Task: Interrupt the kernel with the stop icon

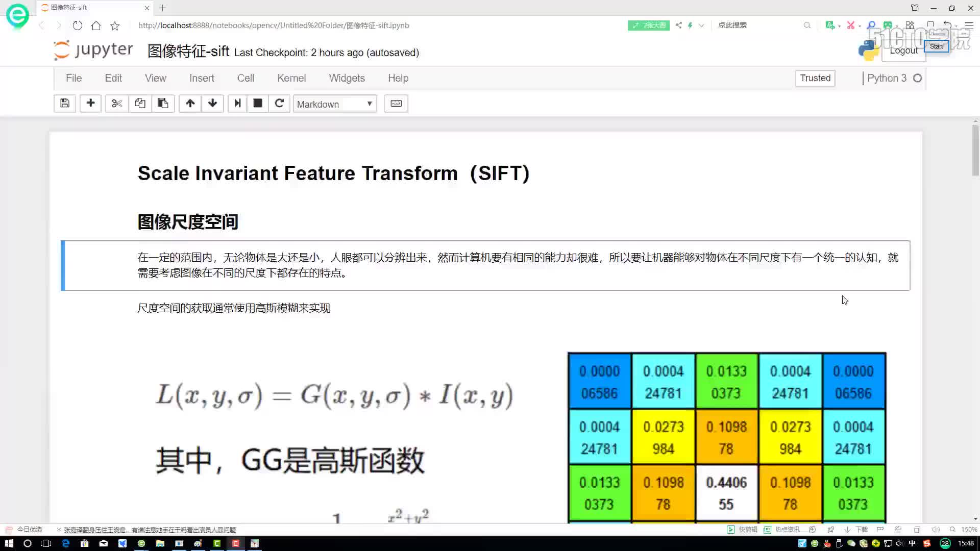Action: [x=258, y=104]
